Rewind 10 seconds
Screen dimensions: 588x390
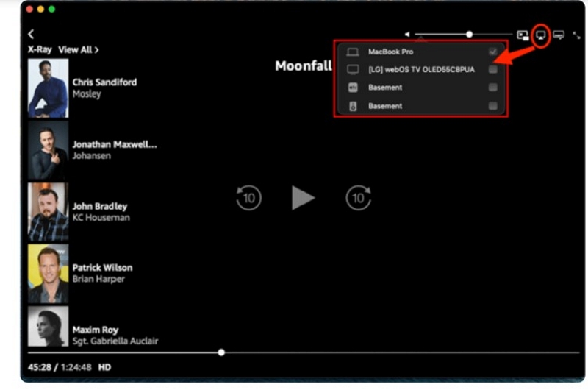point(248,197)
